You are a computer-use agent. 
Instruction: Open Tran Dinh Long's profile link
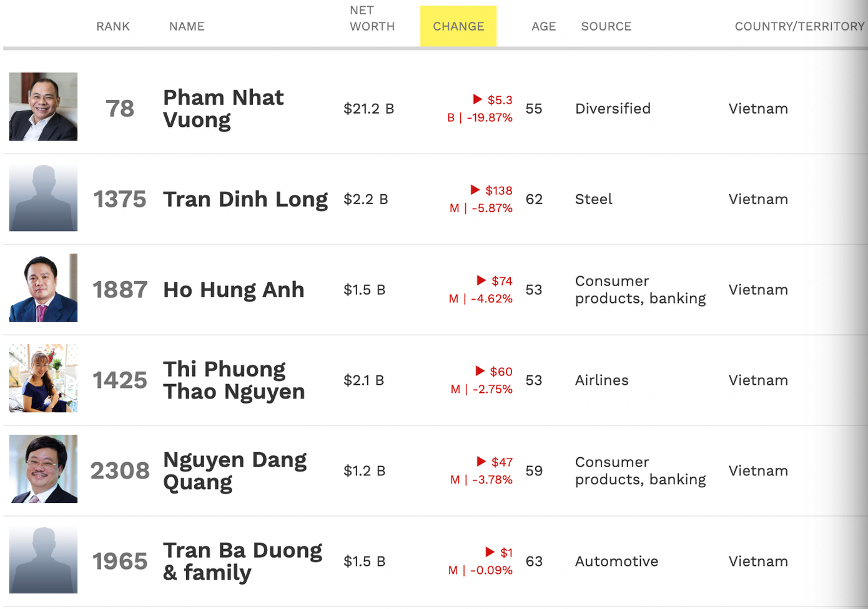[x=245, y=199]
